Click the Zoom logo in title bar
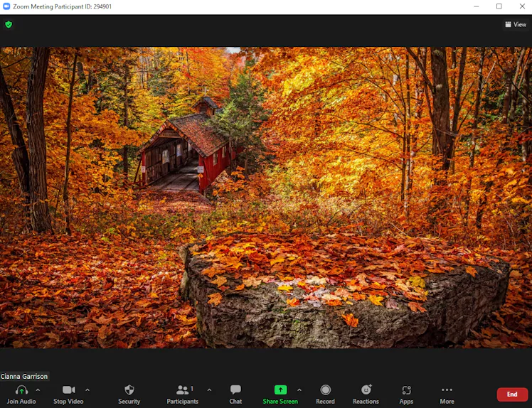The width and height of the screenshot is (532, 408). 6,6
